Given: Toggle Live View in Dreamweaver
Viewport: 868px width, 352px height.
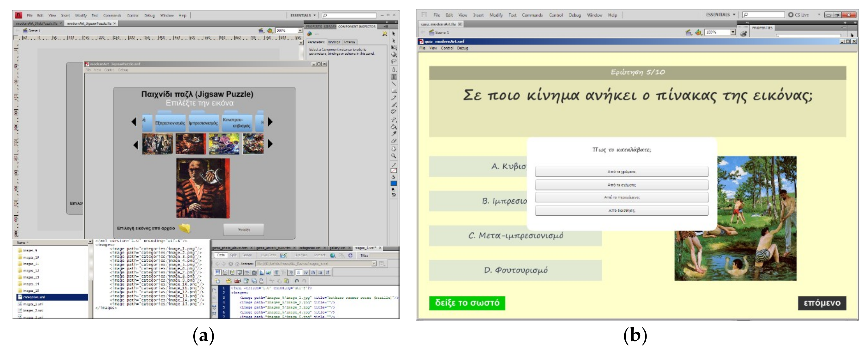Looking at the screenshot, I should click(x=301, y=256).
